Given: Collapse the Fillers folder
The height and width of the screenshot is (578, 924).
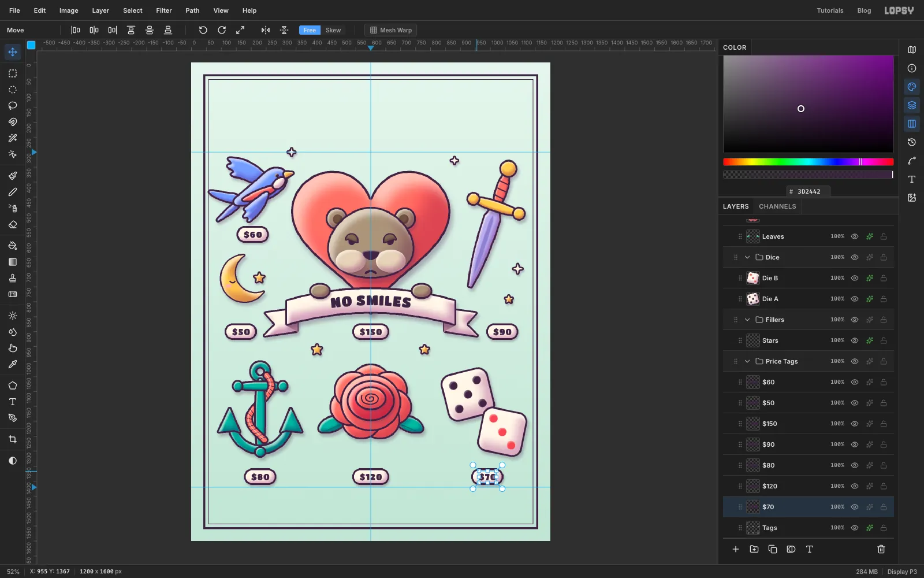Looking at the screenshot, I should click(x=747, y=320).
